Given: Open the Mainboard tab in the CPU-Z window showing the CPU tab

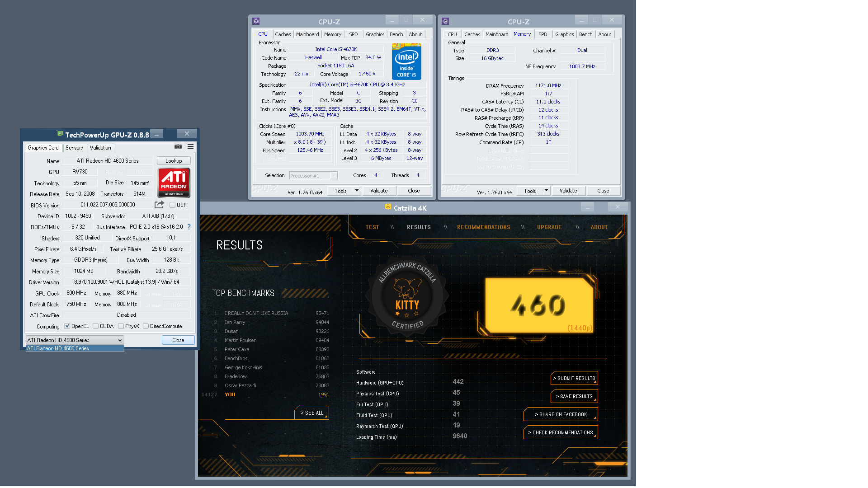Looking at the screenshot, I should coord(307,34).
